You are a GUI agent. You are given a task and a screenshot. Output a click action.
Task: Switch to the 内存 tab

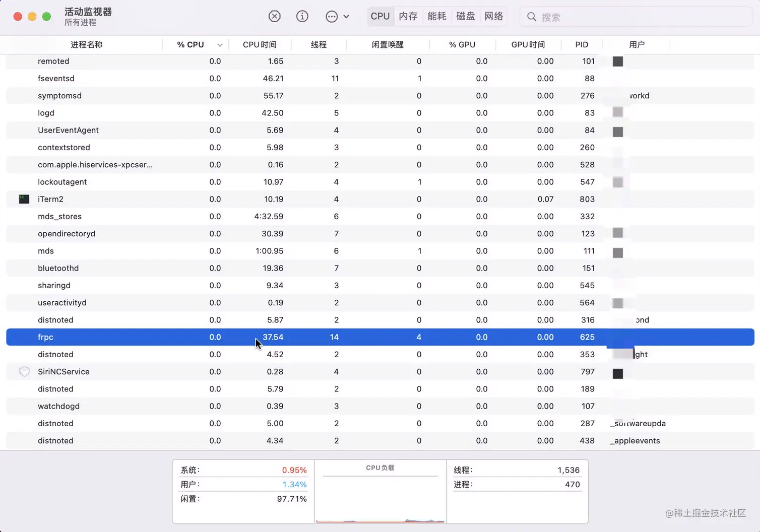(x=408, y=17)
